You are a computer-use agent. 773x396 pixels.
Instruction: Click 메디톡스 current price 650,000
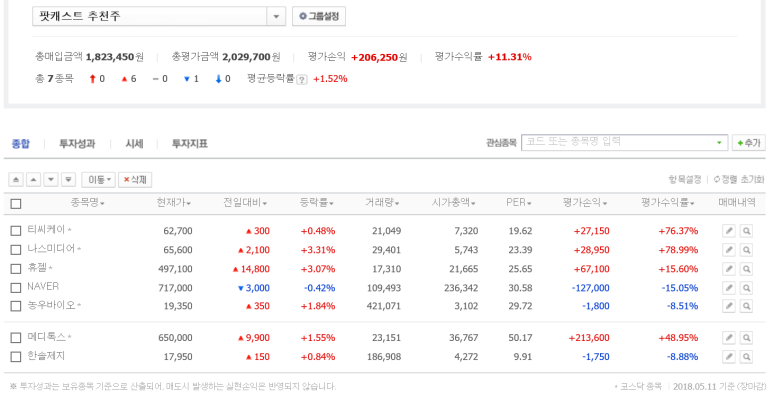[175, 338]
